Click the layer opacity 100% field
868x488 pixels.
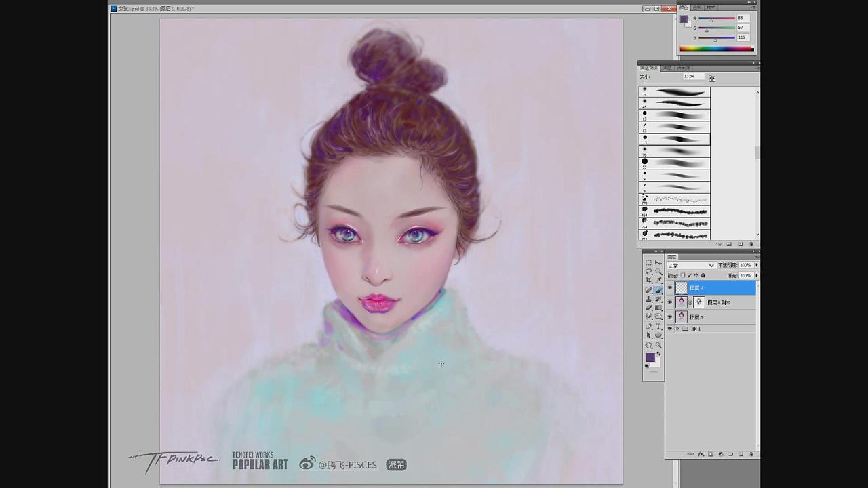[745, 265]
